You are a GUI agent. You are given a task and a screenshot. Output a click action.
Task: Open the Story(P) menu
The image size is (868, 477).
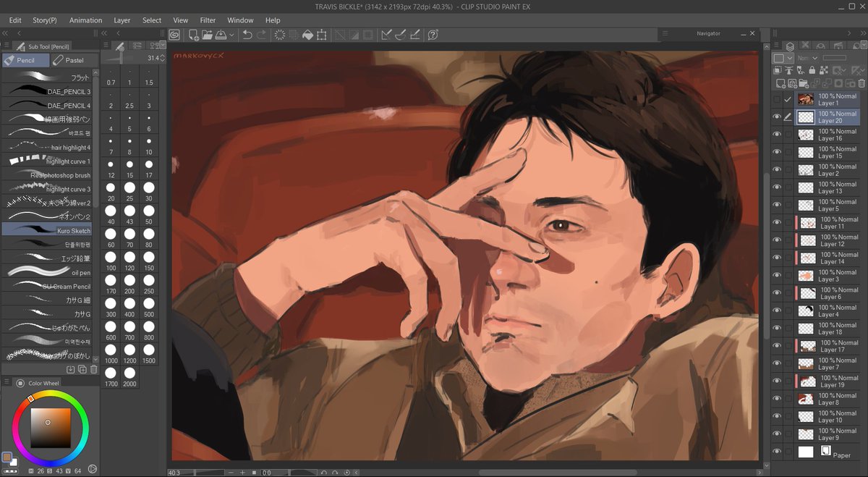[x=45, y=20]
